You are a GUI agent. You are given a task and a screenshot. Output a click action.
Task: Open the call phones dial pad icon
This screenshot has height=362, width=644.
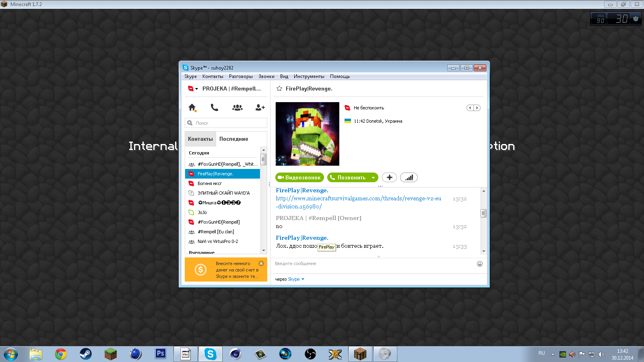tap(215, 107)
